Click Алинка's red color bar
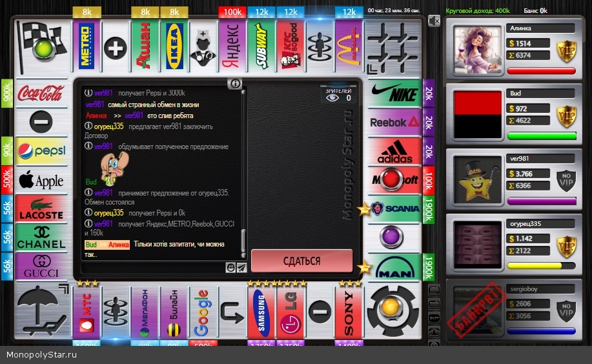The image size is (592, 364). click(542, 70)
